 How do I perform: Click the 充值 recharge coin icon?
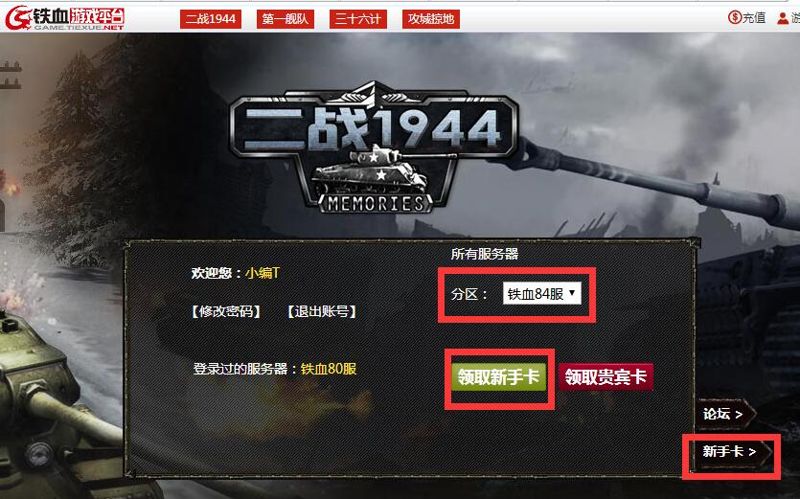tap(734, 18)
